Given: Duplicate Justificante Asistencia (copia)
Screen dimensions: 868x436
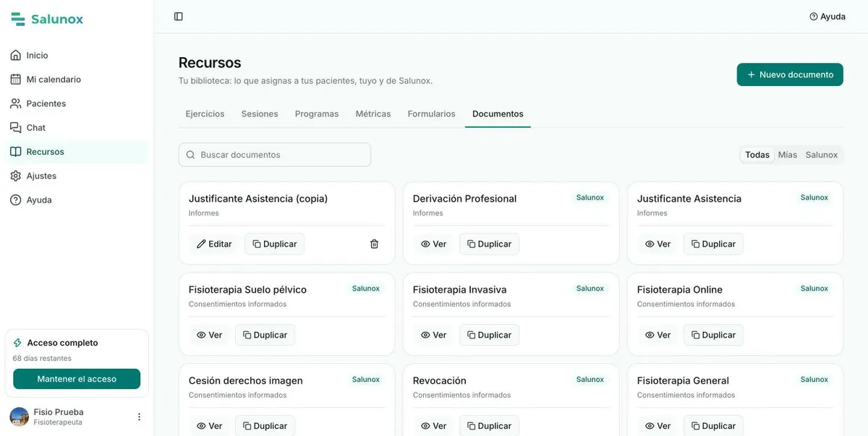Looking at the screenshot, I should pos(275,244).
